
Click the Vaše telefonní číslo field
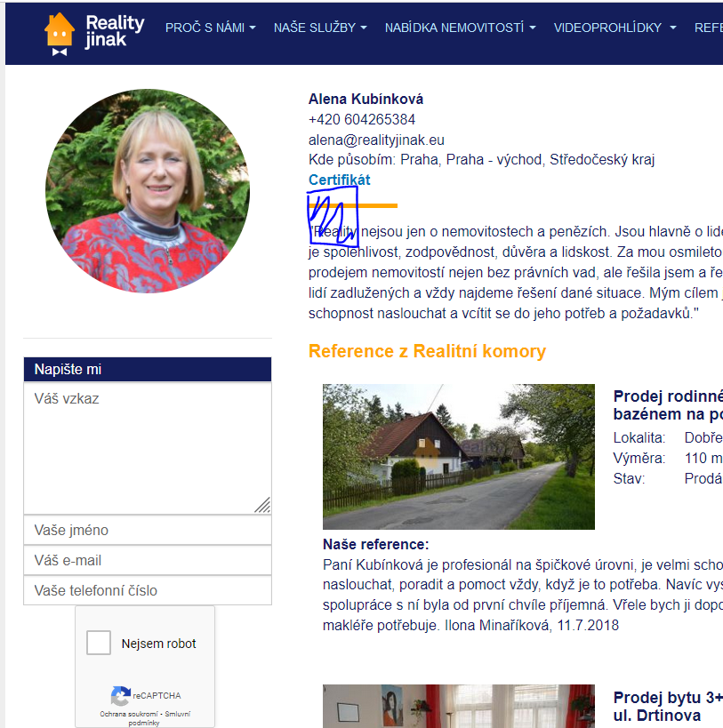click(x=148, y=590)
